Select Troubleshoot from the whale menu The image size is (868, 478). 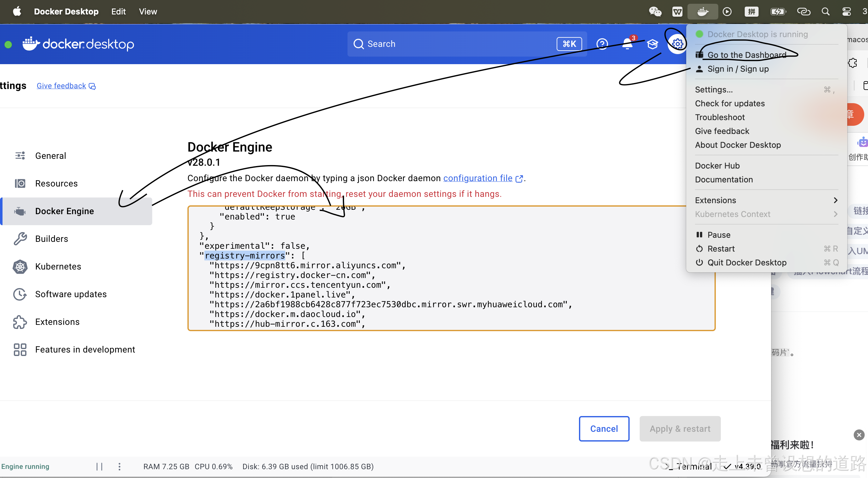[x=720, y=117]
